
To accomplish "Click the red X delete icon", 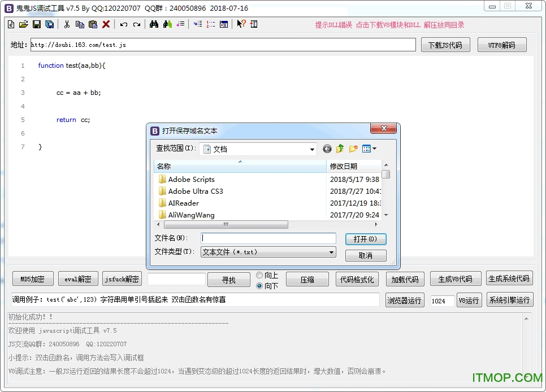I will pyautogui.click(x=106, y=24).
